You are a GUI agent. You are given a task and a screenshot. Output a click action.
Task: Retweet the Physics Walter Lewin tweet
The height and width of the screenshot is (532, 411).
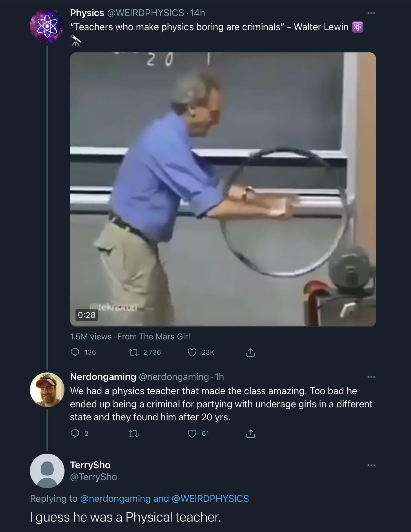click(134, 352)
